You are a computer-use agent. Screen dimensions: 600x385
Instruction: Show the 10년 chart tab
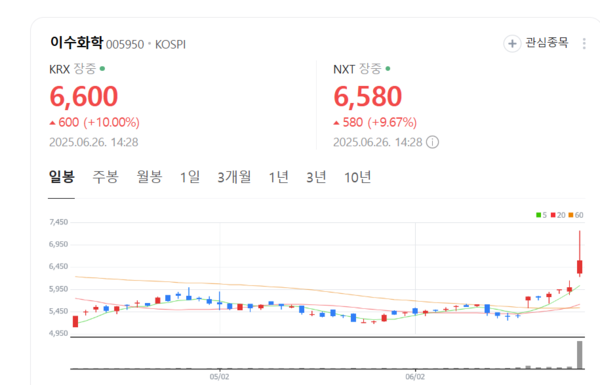(357, 177)
